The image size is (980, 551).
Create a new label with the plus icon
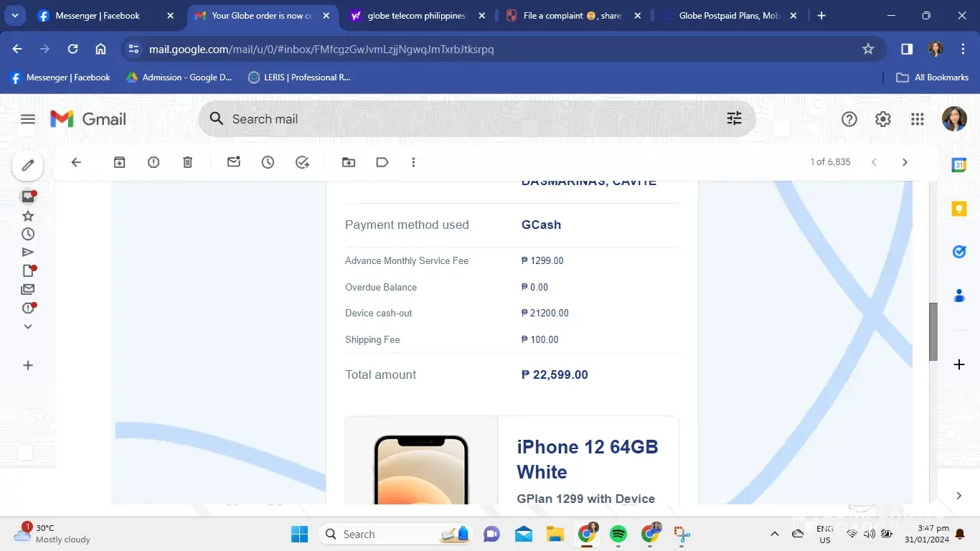point(28,365)
